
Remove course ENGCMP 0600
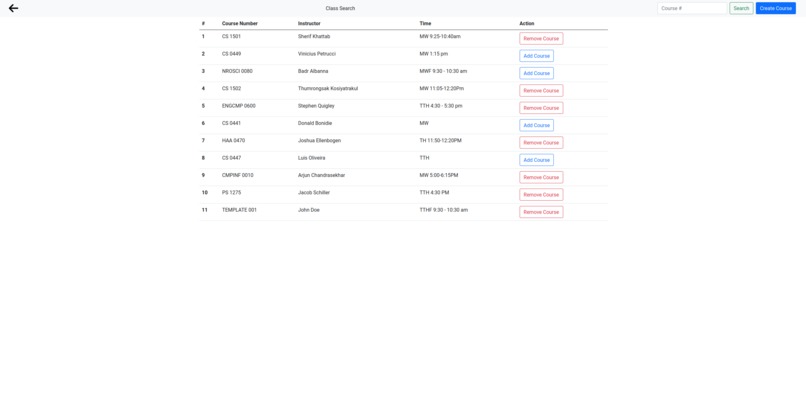tap(541, 108)
